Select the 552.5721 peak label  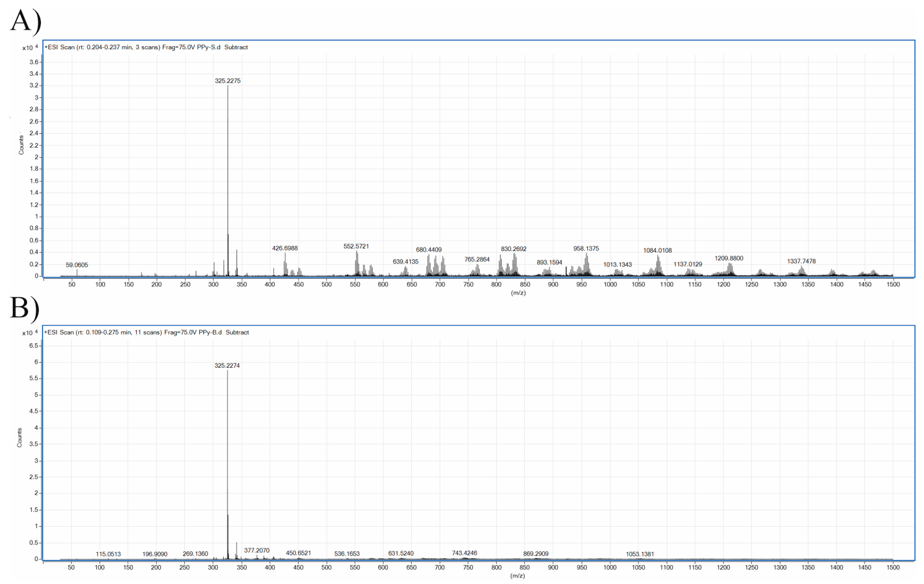click(356, 246)
